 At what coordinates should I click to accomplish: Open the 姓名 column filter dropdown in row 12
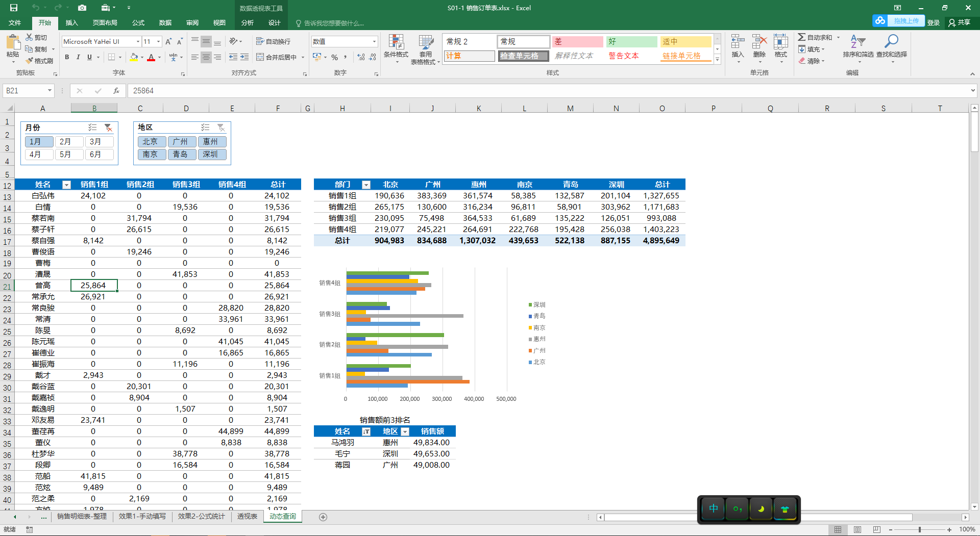tap(66, 185)
